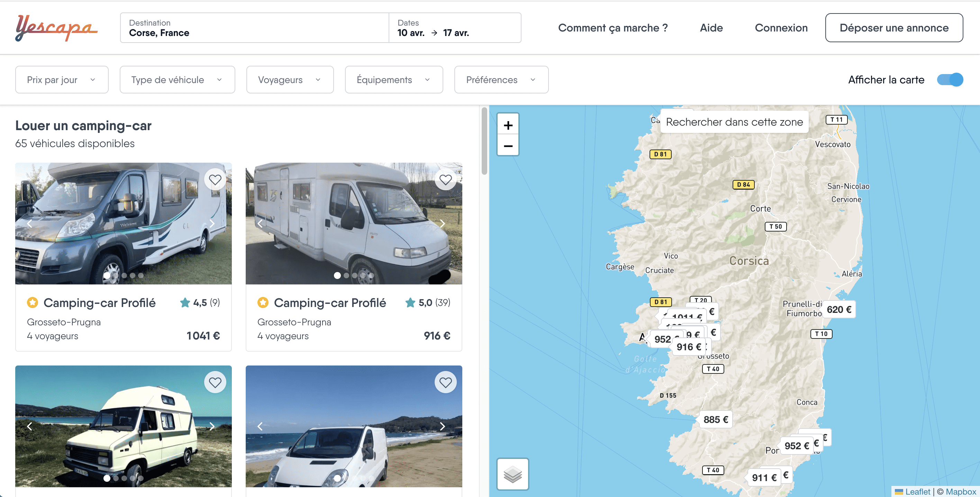Click Rechercher dans cette zone
This screenshot has height=497, width=980.
point(734,122)
